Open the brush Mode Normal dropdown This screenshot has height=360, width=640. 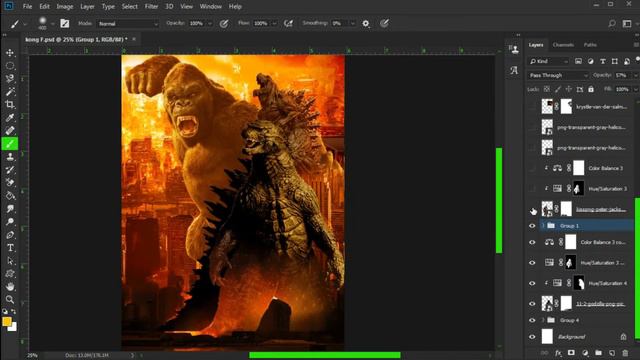[128, 24]
